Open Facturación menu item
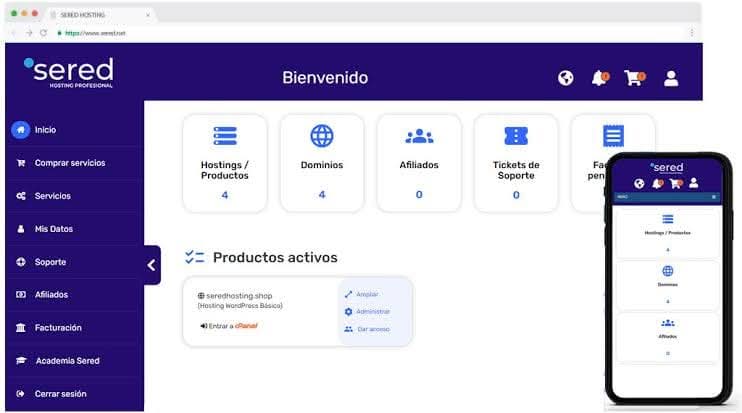 coord(58,328)
